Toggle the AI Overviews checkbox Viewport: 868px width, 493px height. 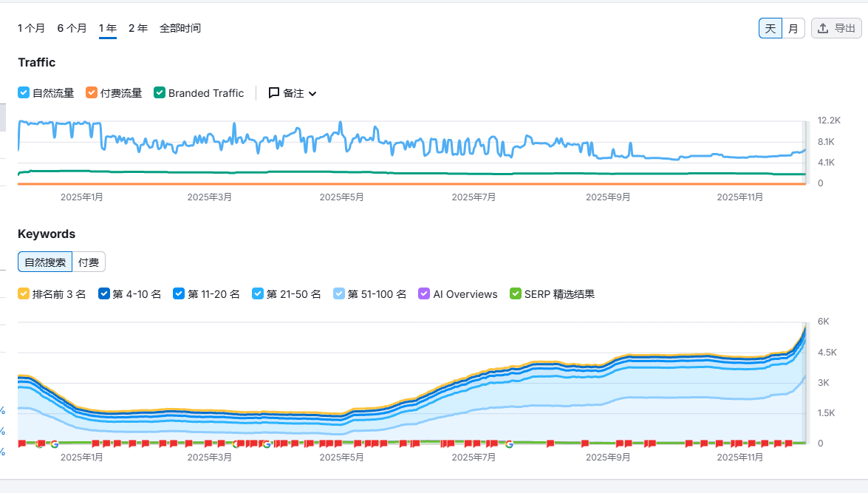click(424, 294)
